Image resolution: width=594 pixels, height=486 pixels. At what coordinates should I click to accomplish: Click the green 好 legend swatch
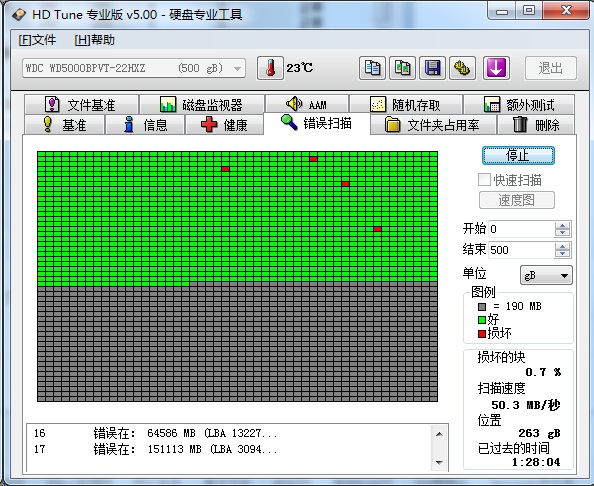click(x=482, y=320)
